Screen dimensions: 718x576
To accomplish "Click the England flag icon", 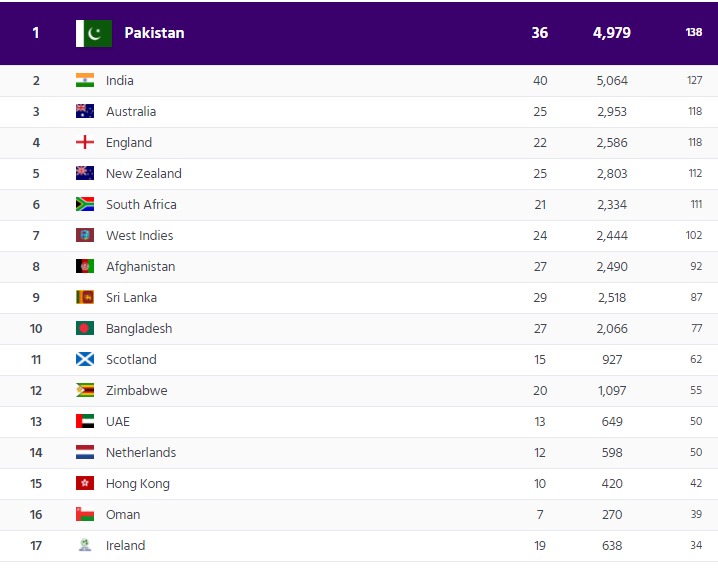I will (85, 143).
